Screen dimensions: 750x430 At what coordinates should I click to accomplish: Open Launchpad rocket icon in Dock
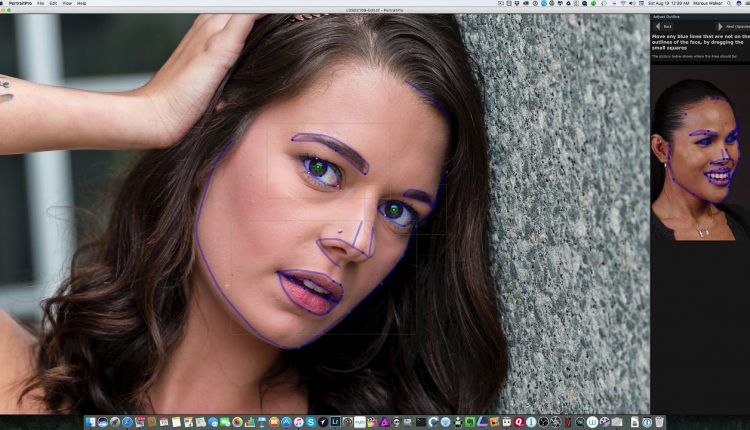[115, 422]
